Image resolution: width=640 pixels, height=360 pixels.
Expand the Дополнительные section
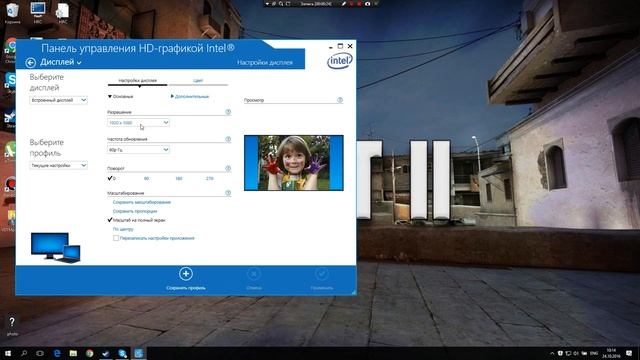coord(190,97)
